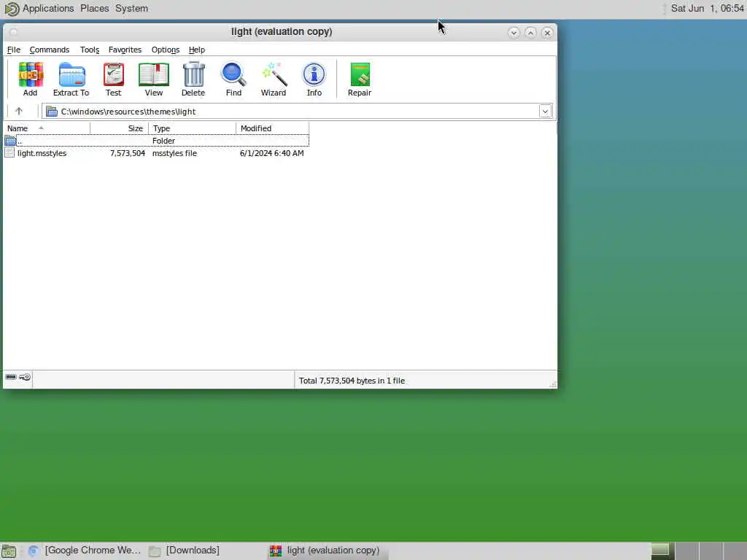
Task: Go up one folder with arrow icon
Action: [x=18, y=112]
